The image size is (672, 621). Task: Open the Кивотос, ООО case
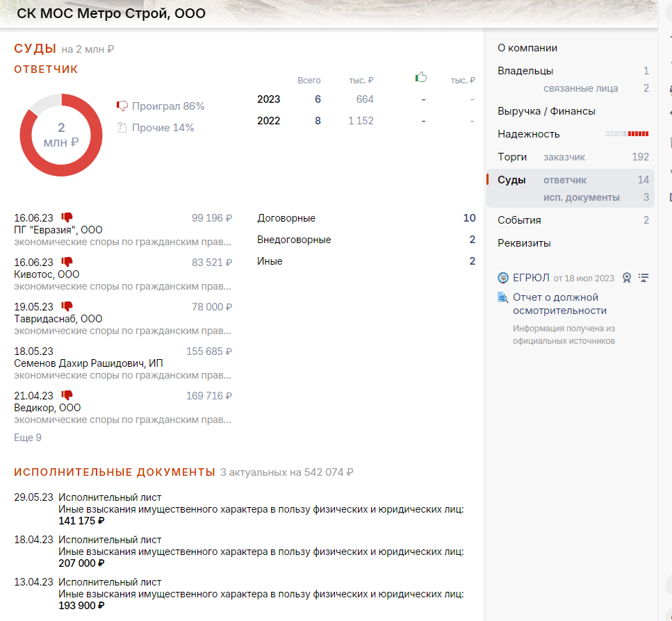click(47, 274)
